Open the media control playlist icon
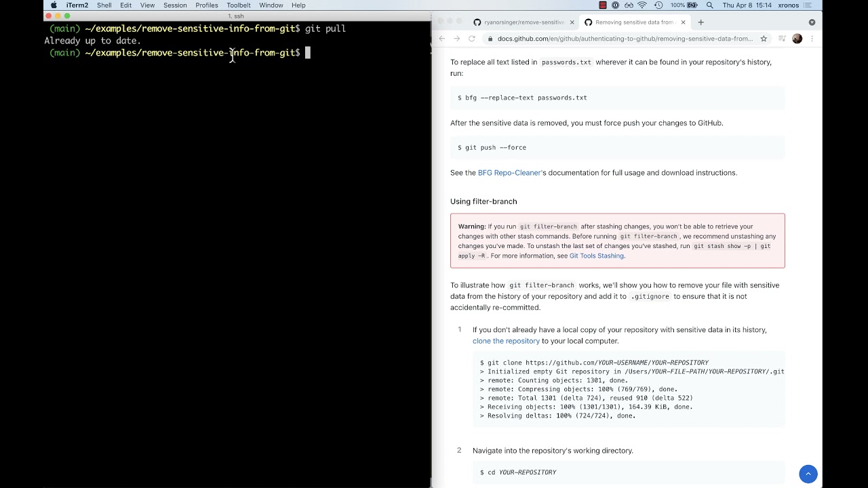The height and width of the screenshot is (488, 868). pos(782,39)
